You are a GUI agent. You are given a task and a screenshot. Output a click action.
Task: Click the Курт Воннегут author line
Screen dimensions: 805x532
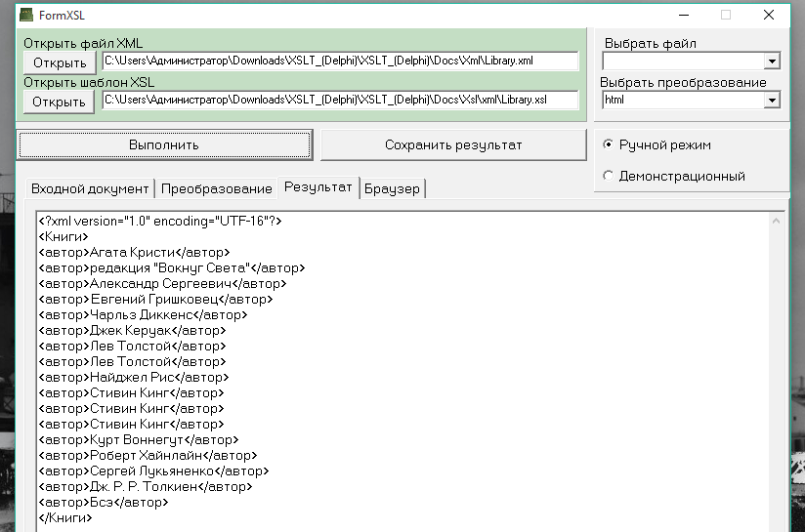coord(139,440)
